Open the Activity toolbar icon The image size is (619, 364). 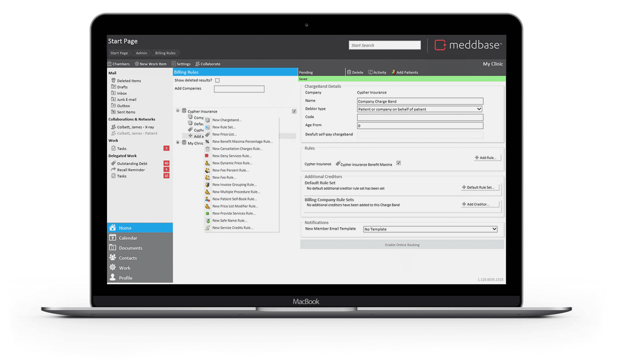pos(371,72)
